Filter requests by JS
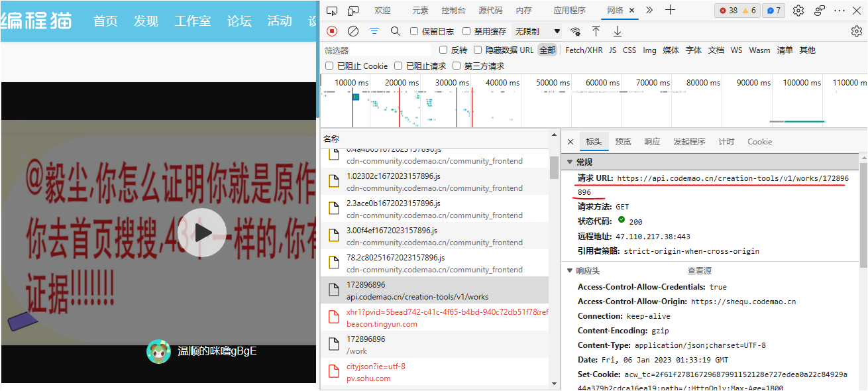This screenshot has height=391, width=868. coord(612,50)
